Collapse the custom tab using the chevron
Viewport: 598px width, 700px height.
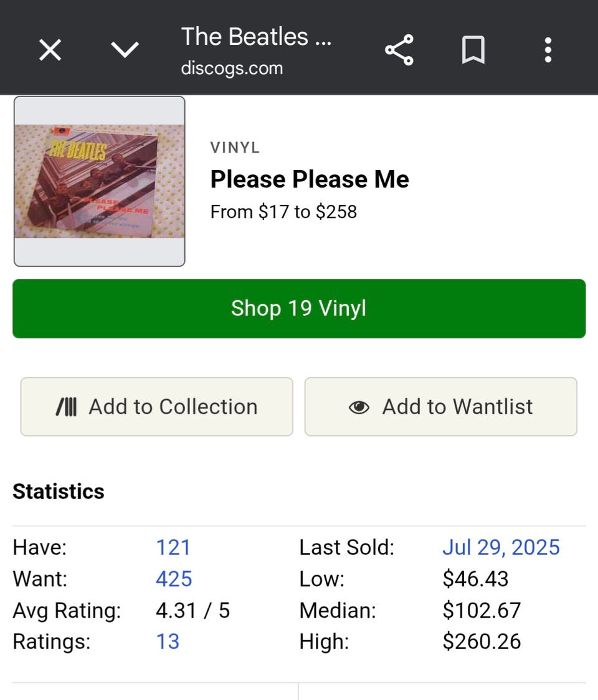point(125,50)
